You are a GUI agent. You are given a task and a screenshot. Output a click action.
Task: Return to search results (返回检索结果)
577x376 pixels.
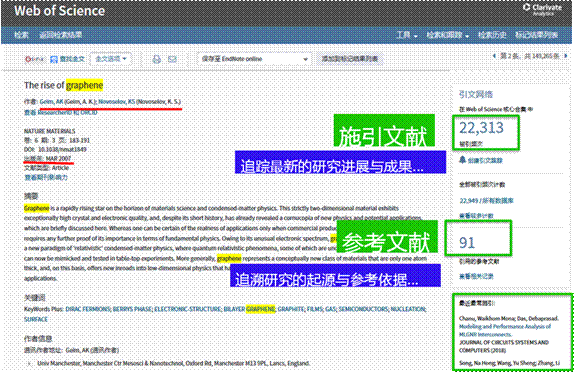click(x=61, y=35)
